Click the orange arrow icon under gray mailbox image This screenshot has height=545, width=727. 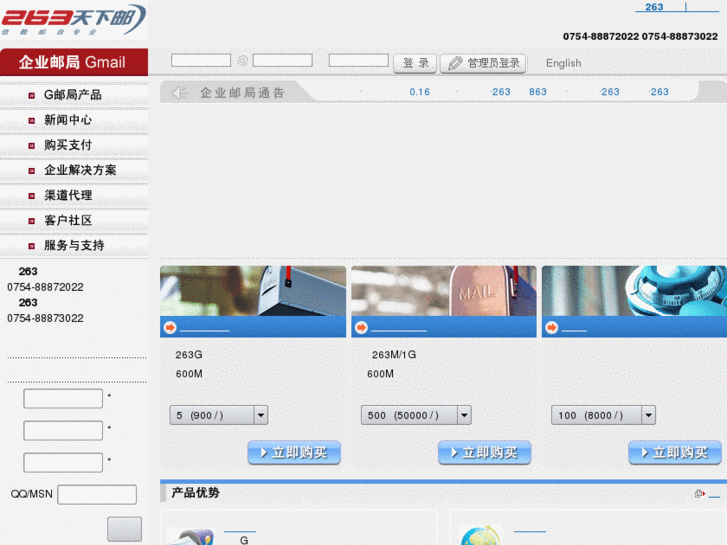170,327
